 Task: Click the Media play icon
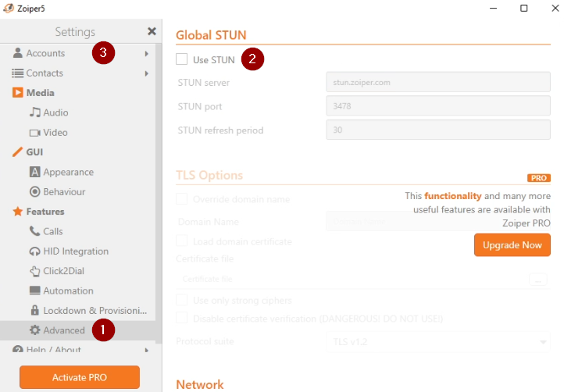click(x=17, y=92)
